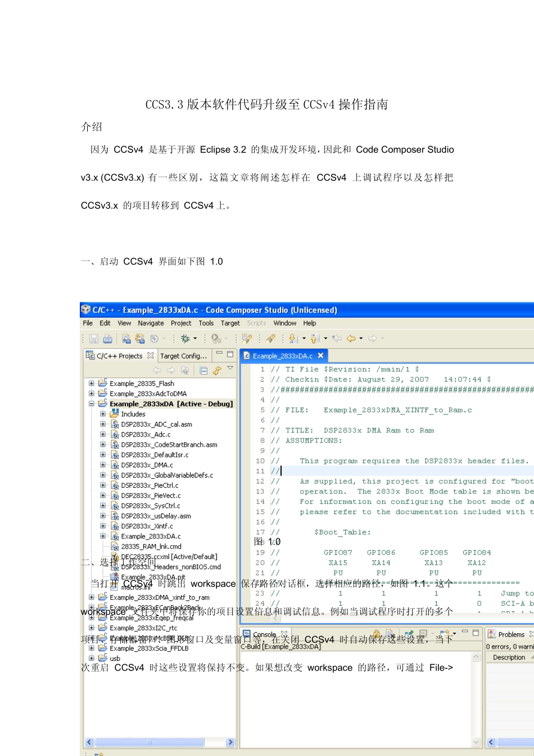Open the Navigate menu

tap(151, 323)
